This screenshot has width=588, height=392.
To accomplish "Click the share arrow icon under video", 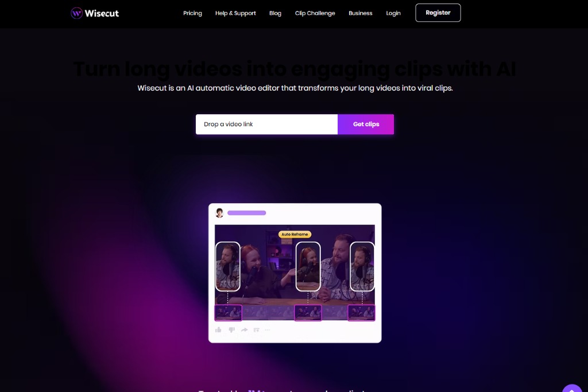I will [244, 330].
